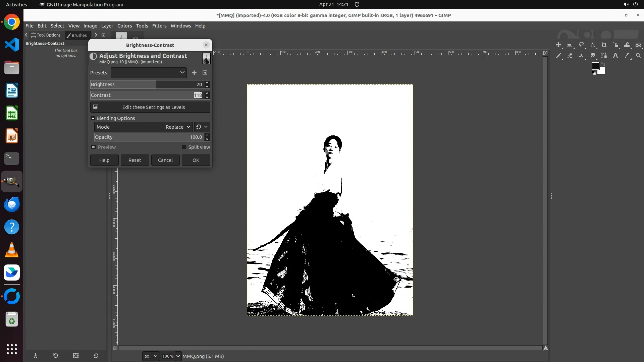Open the Filters menu
This screenshot has width=644, height=362.
[x=159, y=26]
